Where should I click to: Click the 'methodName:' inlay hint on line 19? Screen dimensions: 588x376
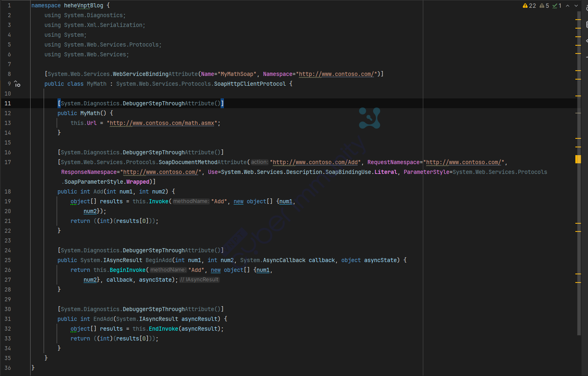[191, 202]
